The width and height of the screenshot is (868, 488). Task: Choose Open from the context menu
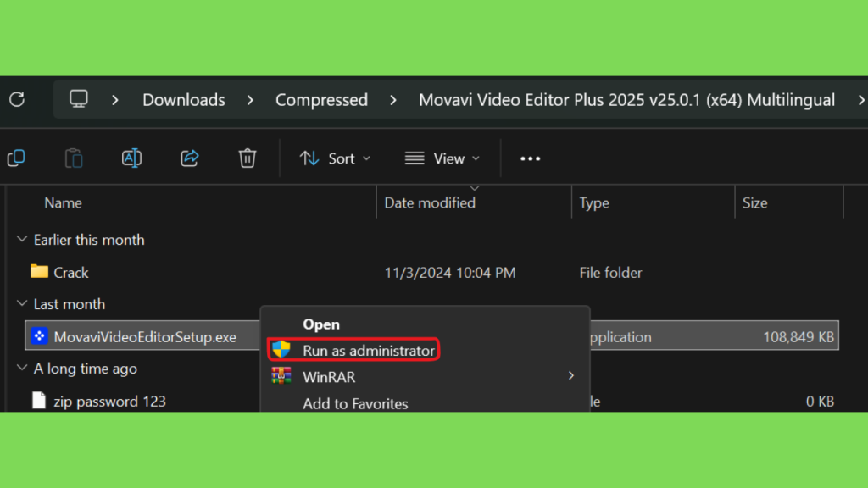pyautogui.click(x=321, y=324)
